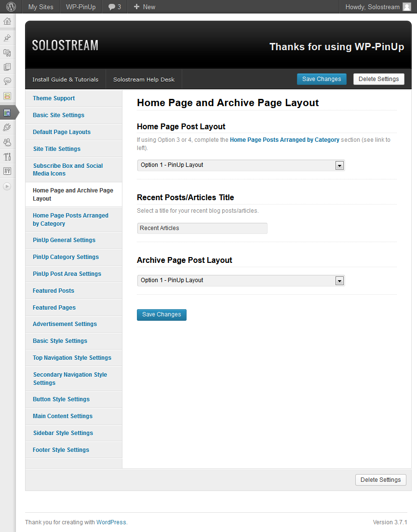Screen dimensions: 417x532
Task: Open the Dashboard home icon in sidebar
Action: (7, 21)
